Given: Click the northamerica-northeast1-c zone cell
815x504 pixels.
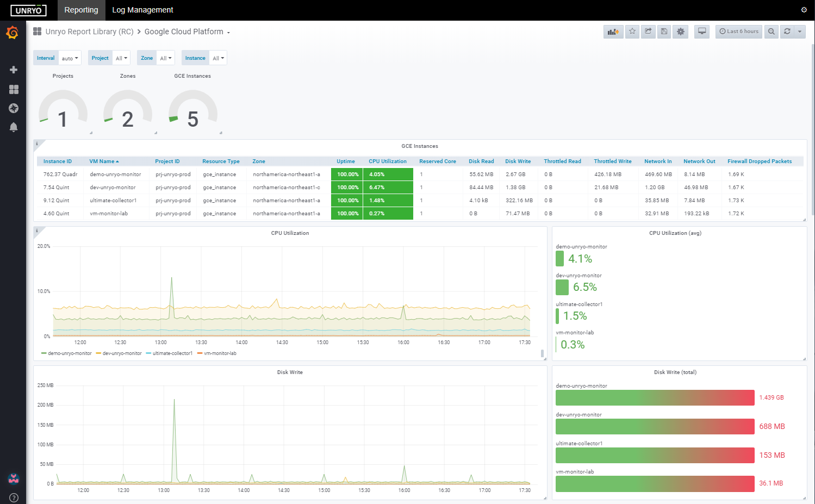Looking at the screenshot, I should pos(289,188).
